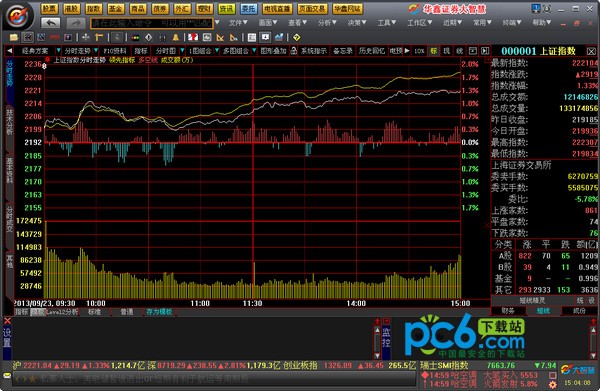Toggle the 10% scale button
The width and height of the screenshot is (600, 391).
[419, 51]
